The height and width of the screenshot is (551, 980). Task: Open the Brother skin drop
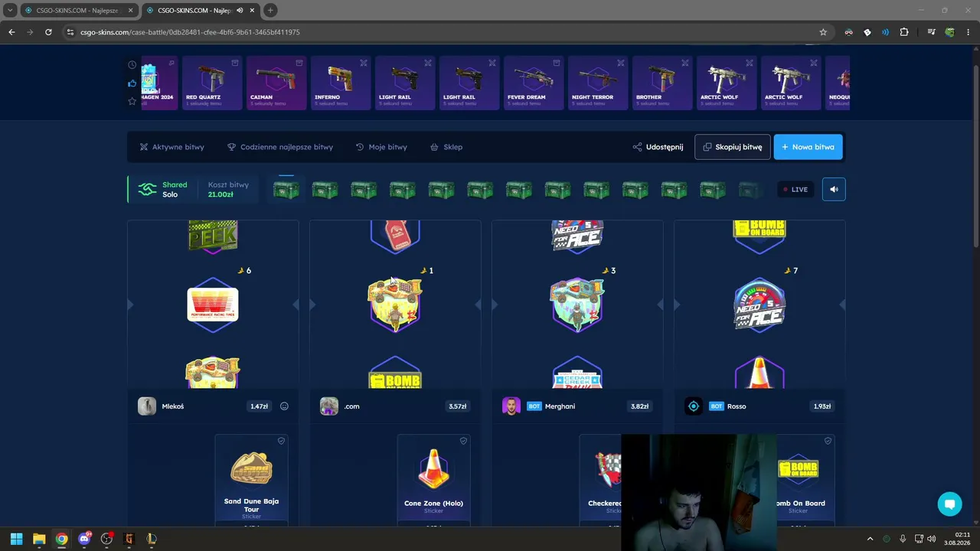click(x=662, y=83)
